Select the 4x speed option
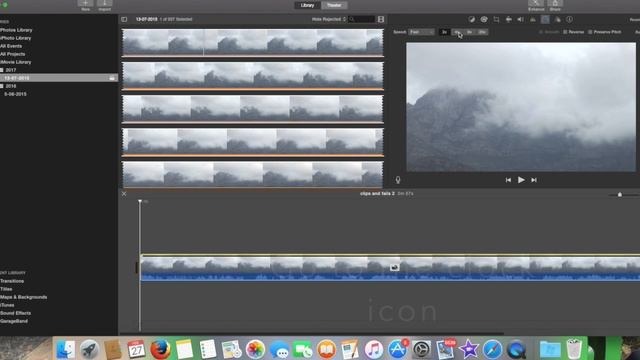The width and height of the screenshot is (640, 360). (457, 32)
